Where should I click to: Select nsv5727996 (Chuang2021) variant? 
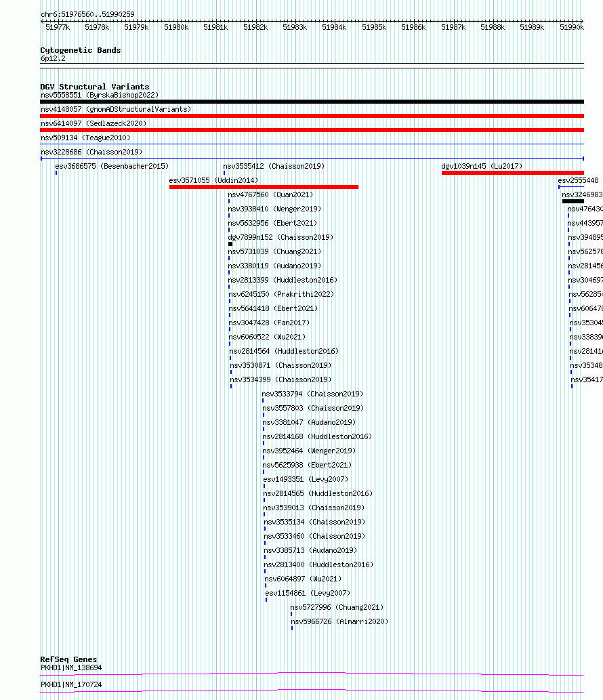[337, 609]
